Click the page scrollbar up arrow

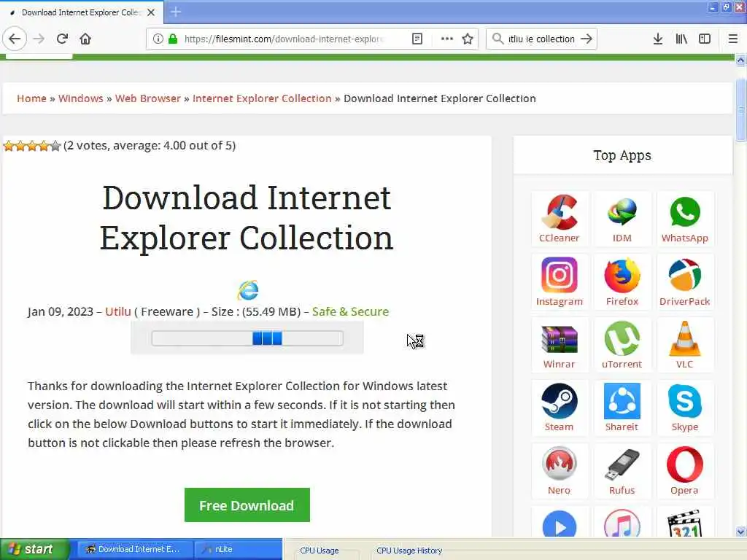[741, 60]
